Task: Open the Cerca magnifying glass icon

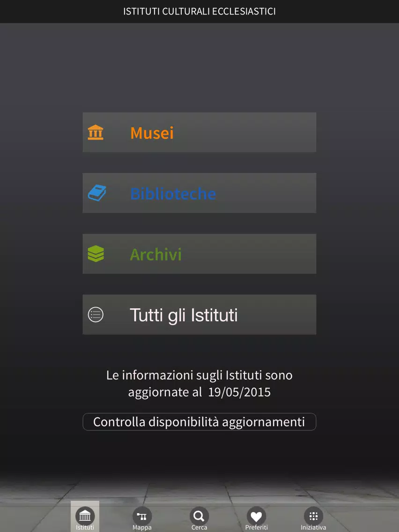Action: (x=199, y=516)
